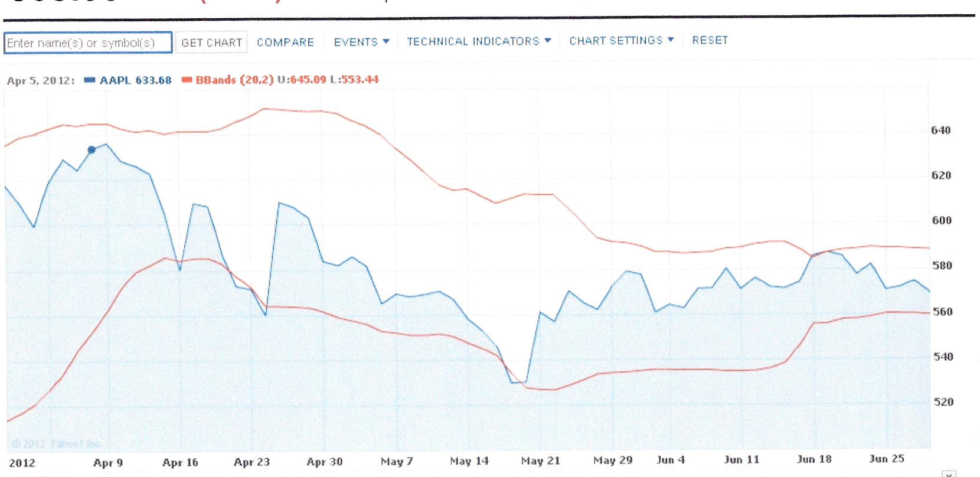This screenshot has width=980, height=477.
Task: Click the 2012 label on the date axis
Action: tap(22, 463)
